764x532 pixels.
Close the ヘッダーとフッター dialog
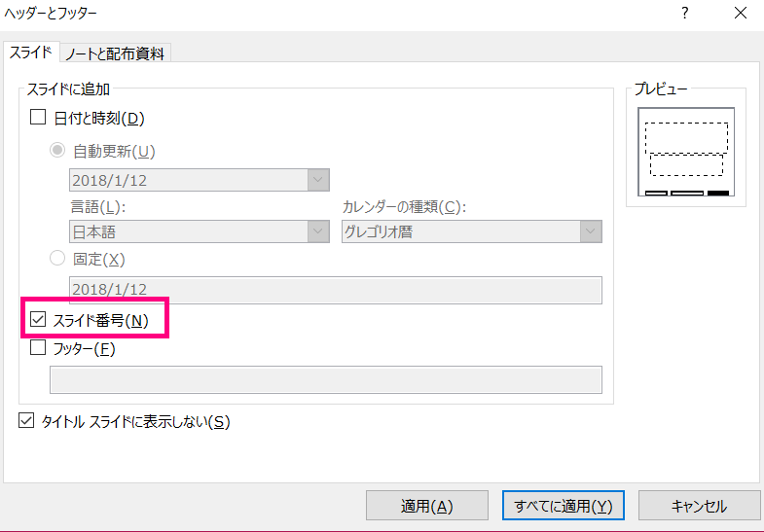(x=740, y=14)
